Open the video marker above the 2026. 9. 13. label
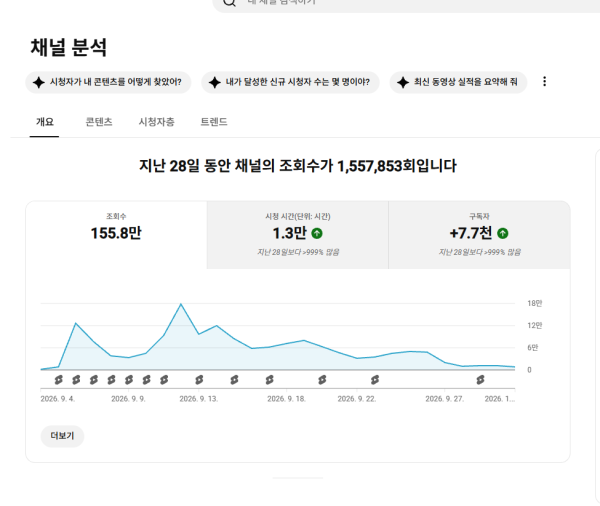The height and width of the screenshot is (506, 600). click(x=199, y=380)
